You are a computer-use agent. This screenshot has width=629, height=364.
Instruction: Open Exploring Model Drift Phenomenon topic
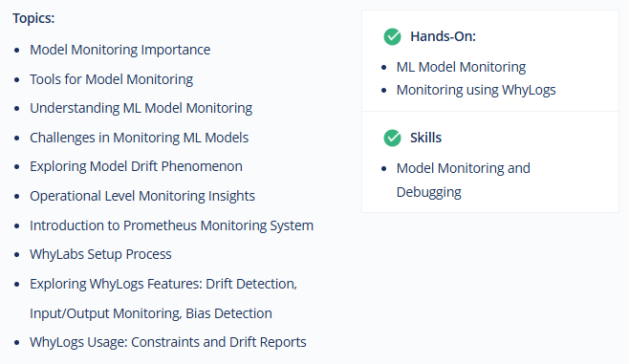(x=136, y=166)
